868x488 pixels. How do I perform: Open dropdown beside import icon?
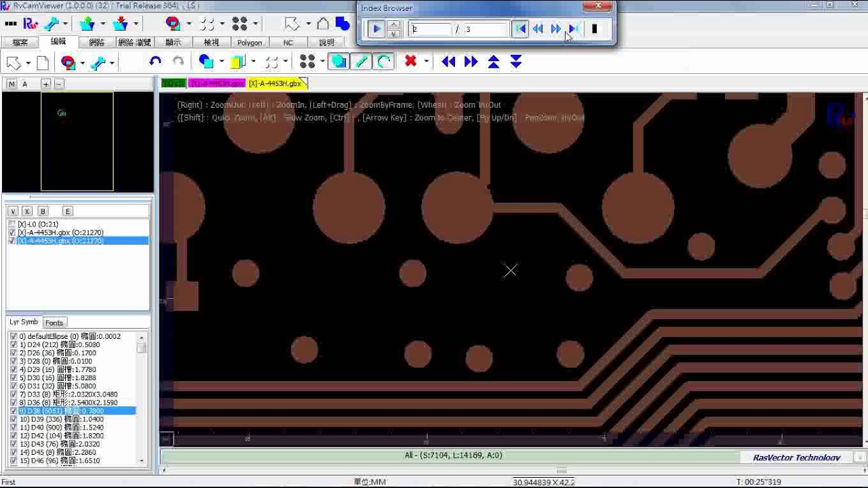[x=102, y=24]
